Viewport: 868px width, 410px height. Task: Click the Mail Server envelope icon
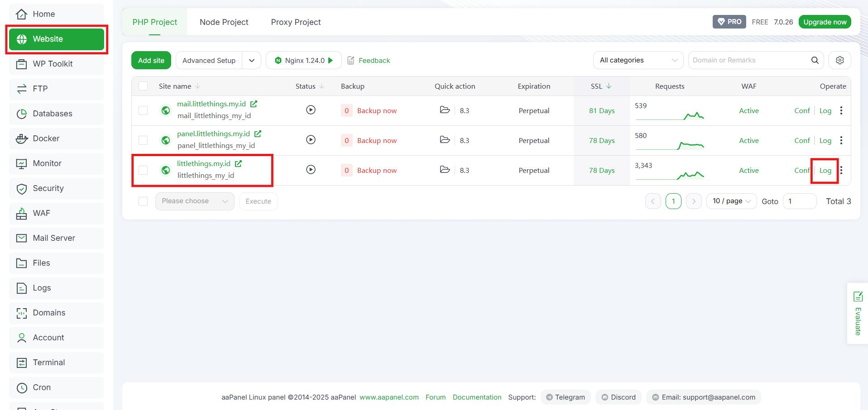pos(21,238)
